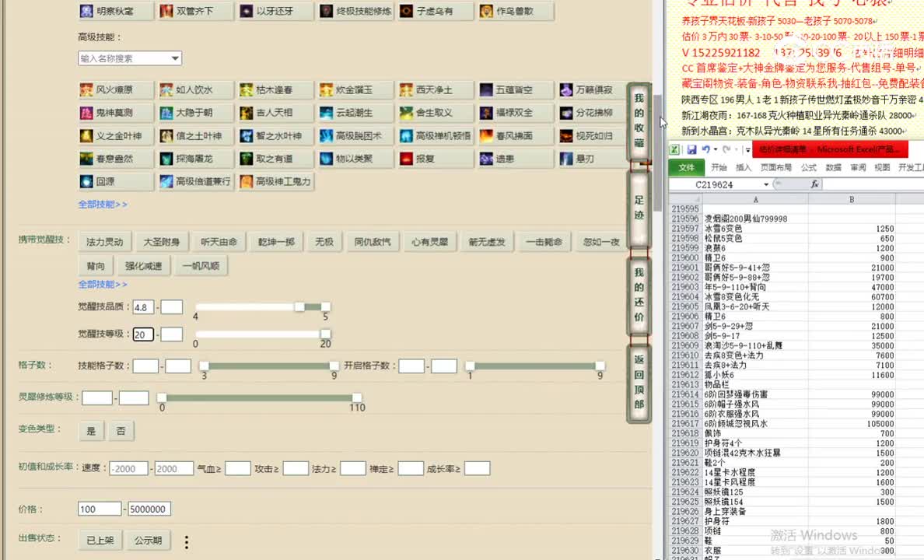The image size is (924, 560).
Task: Select the 大隐于朝 skill
Action: 196,113
